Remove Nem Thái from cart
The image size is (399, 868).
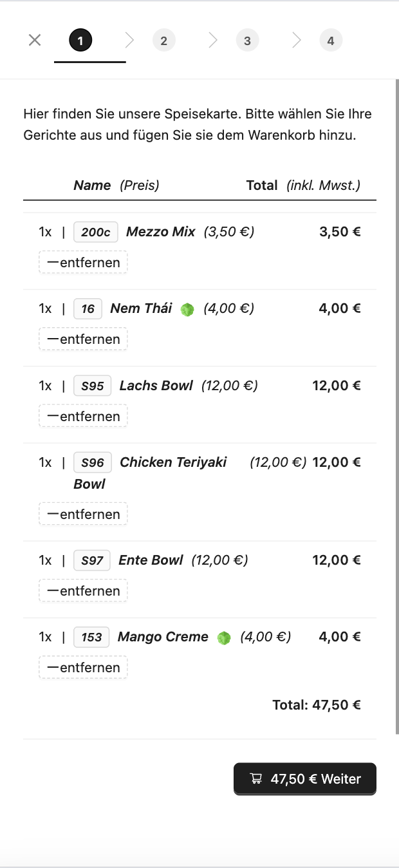point(83,339)
